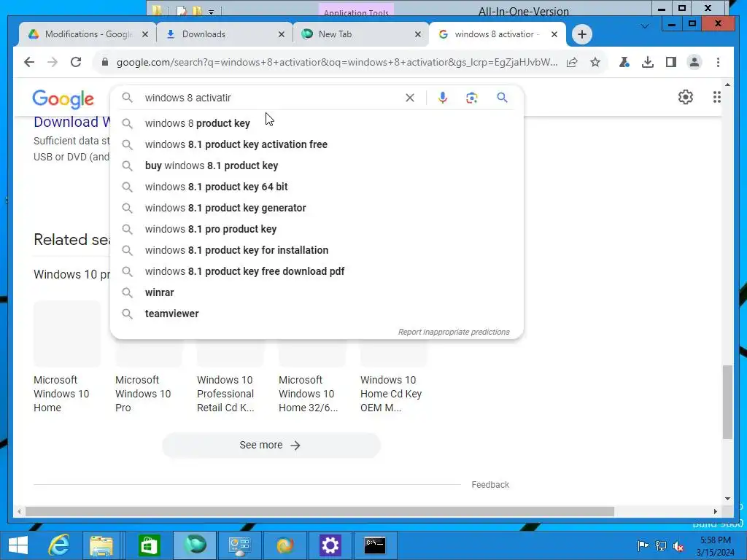Open Firefox from the taskbar
This screenshot has width=747, height=560.
pos(285,545)
